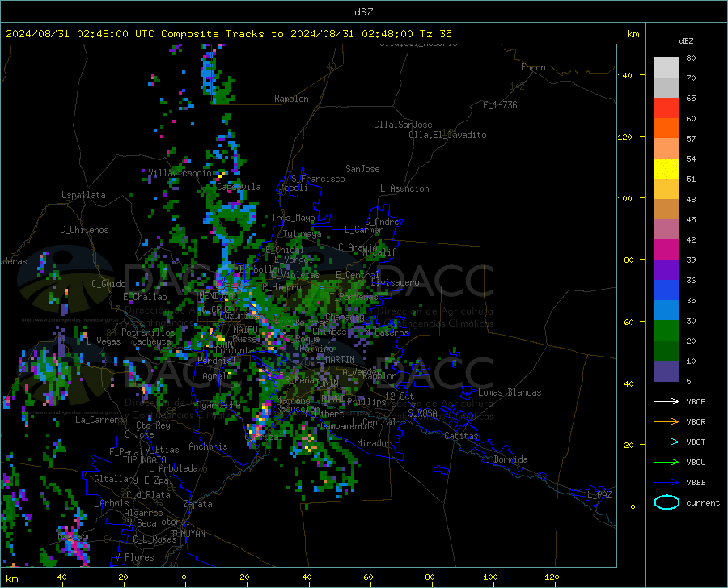
Task: Click the 'C_Chilenos' map label
Action: click(x=84, y=230)
